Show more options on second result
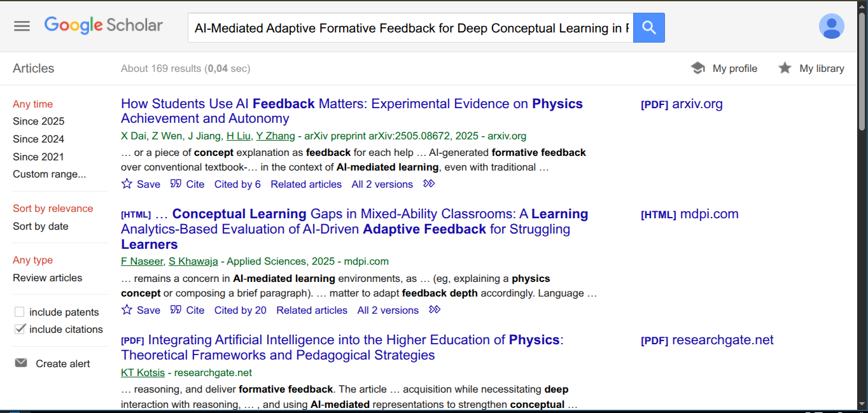Image resolution: width=868 pixels, height=413 pixels. coord(435,310)
